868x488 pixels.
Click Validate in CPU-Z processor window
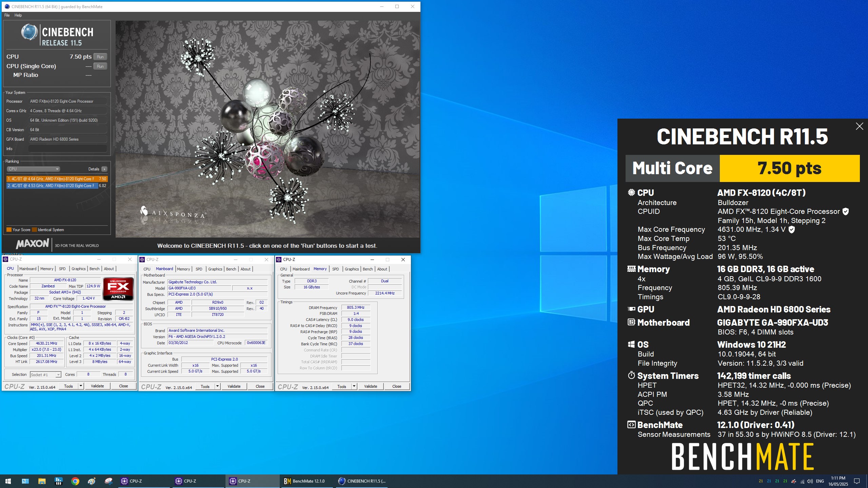click(x=97, y=386)
